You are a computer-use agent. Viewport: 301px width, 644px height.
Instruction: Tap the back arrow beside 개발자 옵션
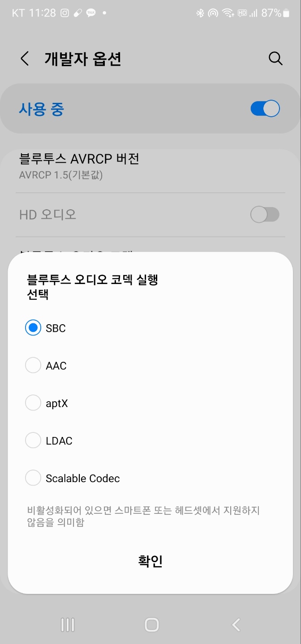click(x=25, y=59)
